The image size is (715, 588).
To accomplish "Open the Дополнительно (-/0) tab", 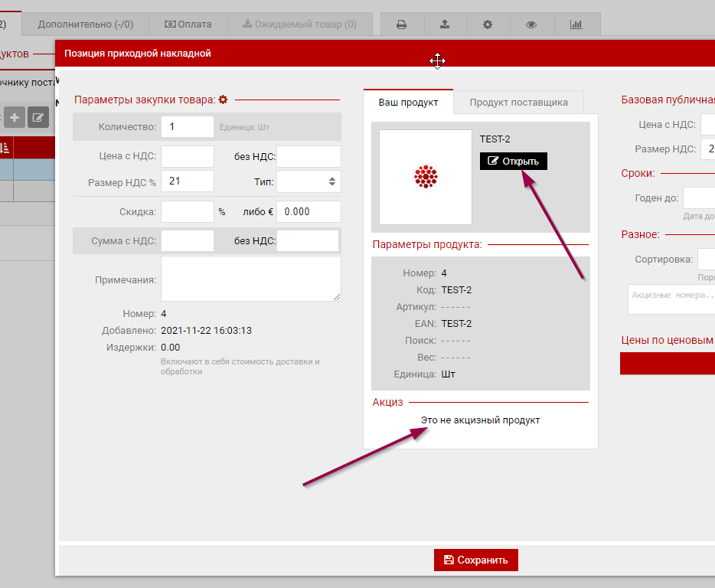I will click(86, 24).
